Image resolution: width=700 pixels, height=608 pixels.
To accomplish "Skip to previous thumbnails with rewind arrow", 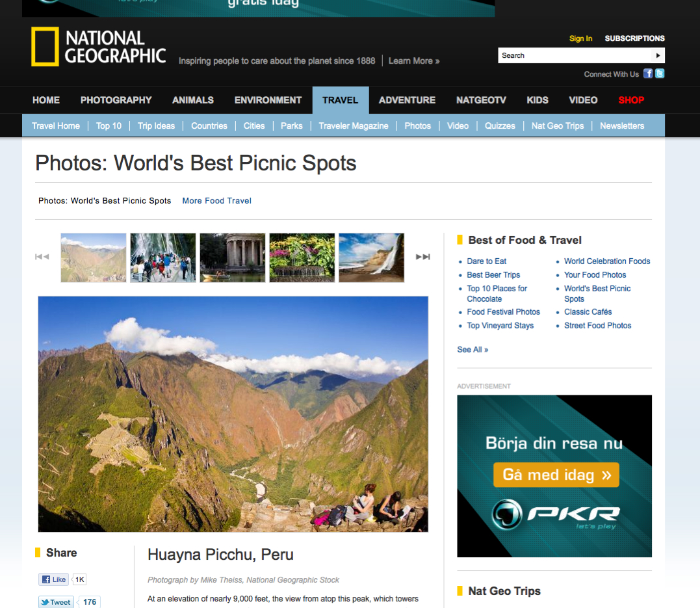I will click(x=42, y=257).
